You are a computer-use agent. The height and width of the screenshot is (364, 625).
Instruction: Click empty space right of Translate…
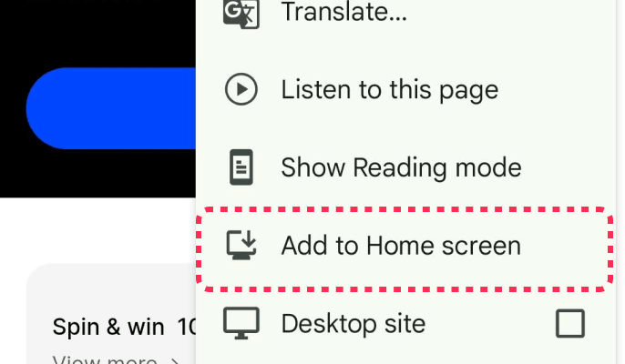tap(510, 12)
